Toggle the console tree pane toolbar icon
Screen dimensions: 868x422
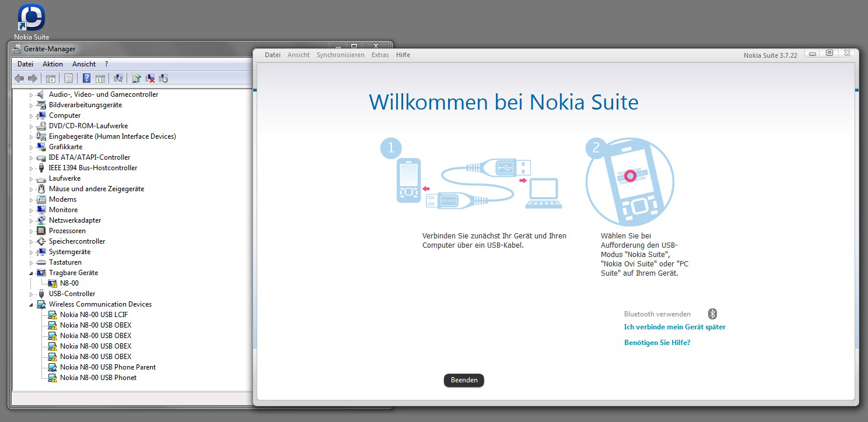click(51, 78)
